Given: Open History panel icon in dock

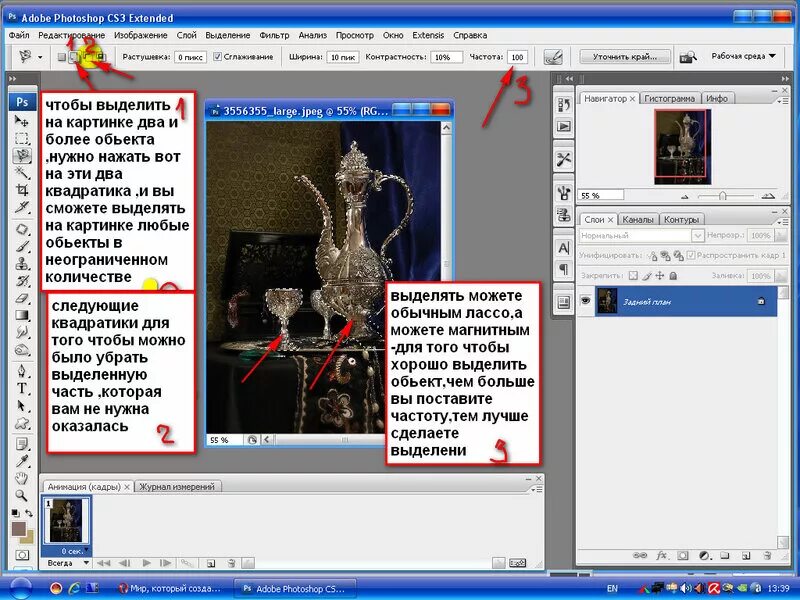Looking at the screenshot, I should pos(564,105).
